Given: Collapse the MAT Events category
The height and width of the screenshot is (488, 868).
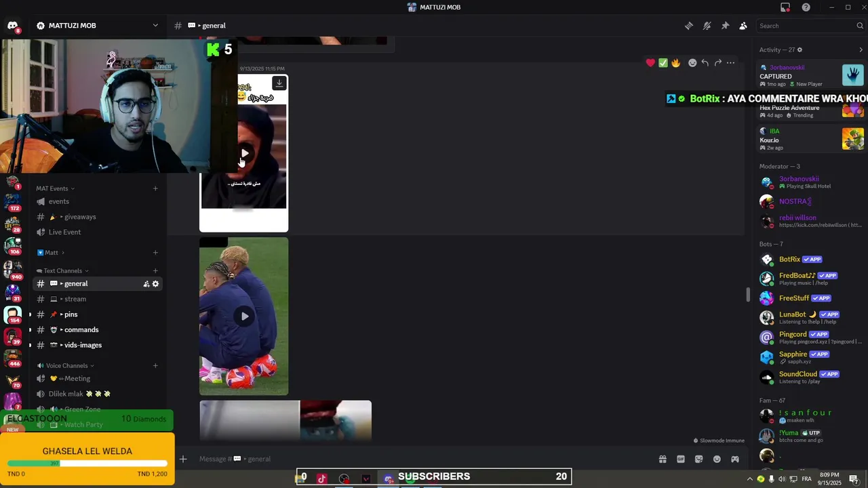Looking at the screenshot, I should [55, 188].
